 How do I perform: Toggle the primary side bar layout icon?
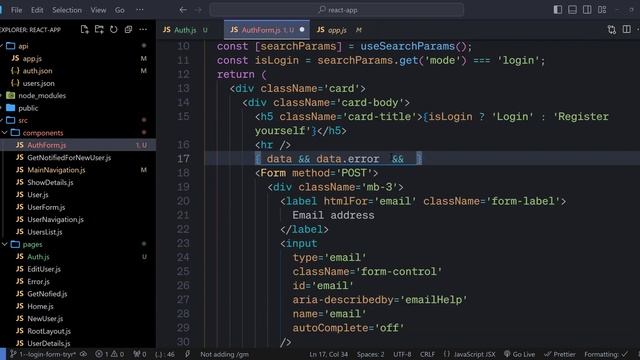(558, 10)
